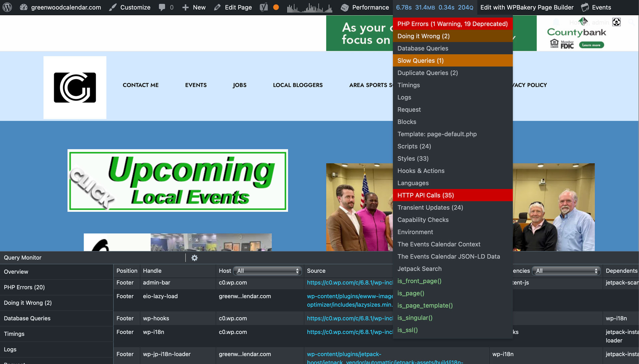Screen dimensions: 639x364
Task: Open the Yoast SEO icon
Action: [264, 7]
